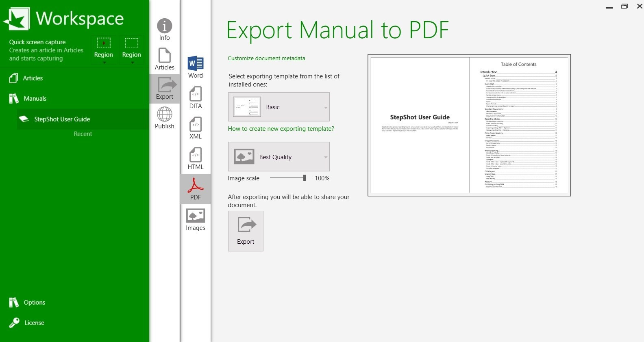This screenshot has width=644, height=342.
Task: Select the StepShot User Guide manual
Action: click(83, 119)
